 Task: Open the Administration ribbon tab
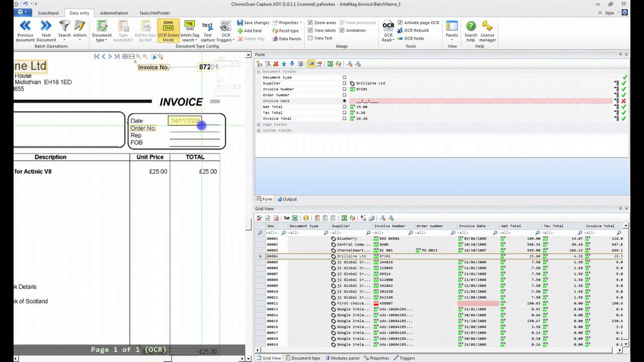click(114, 13)
